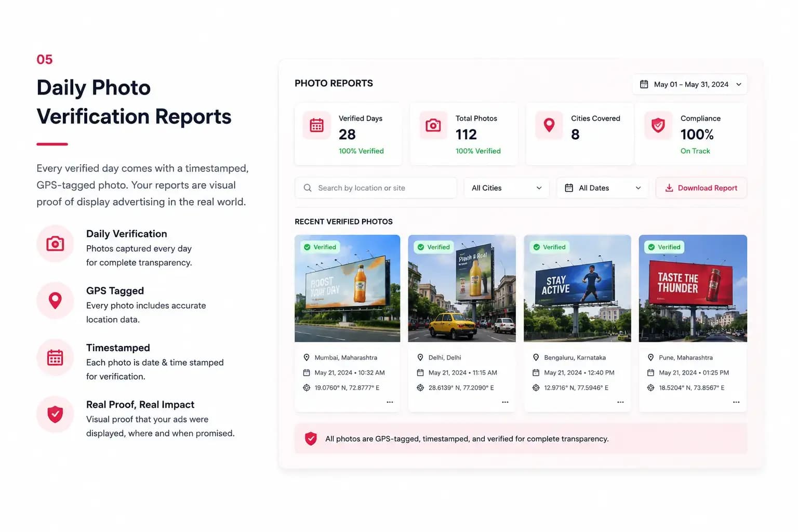Click the Total Photos camera icon
The width and height of the screenshot is (798, 532).
click(433, 125)
